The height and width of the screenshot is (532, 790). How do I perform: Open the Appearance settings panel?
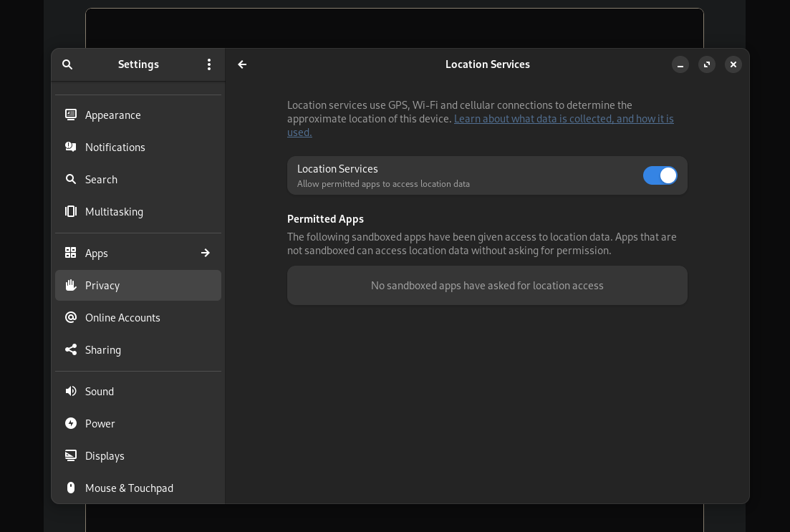click(138, 115)
